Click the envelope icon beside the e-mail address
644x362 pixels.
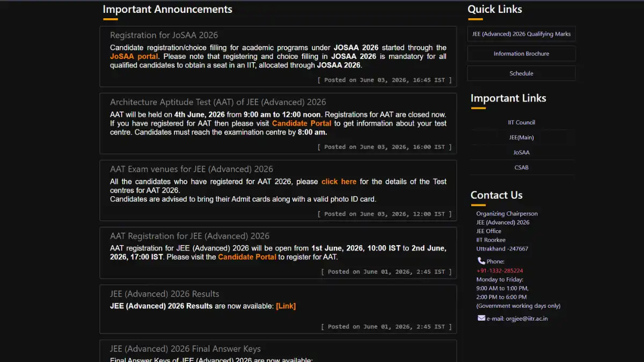click(x=481, y=318)
